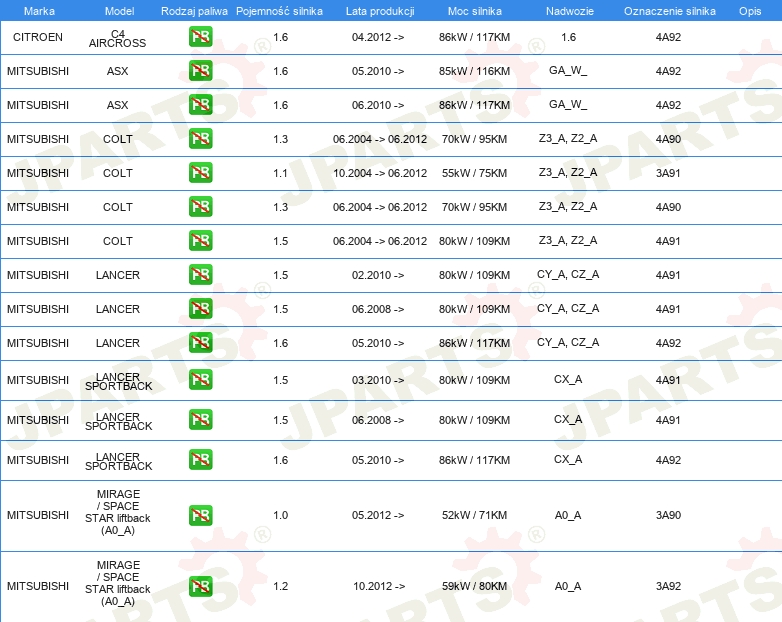Click fuel icon in Mirage 1.0 row
Image resolution: width=782 pixels, height=622 pixels.
click(200, 515)
